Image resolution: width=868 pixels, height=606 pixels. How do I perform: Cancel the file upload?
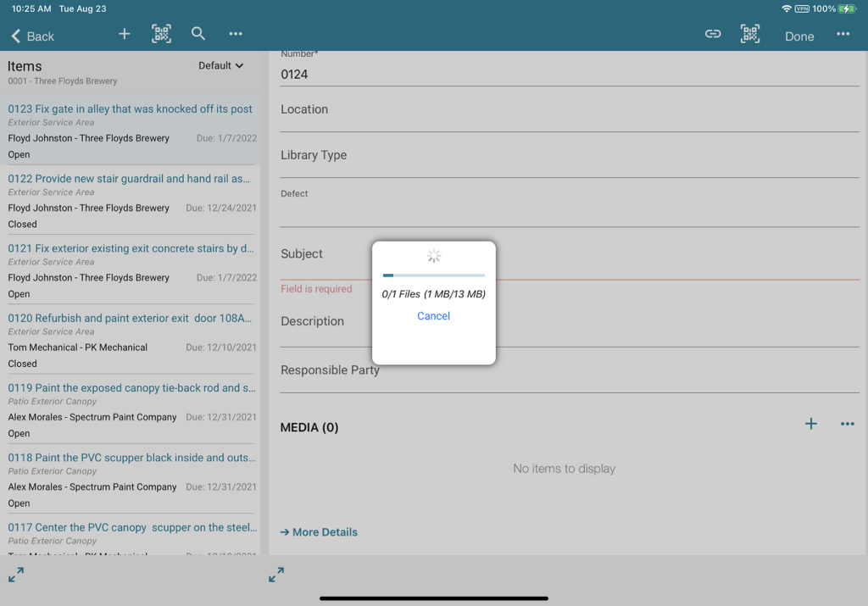coord(433,315)
